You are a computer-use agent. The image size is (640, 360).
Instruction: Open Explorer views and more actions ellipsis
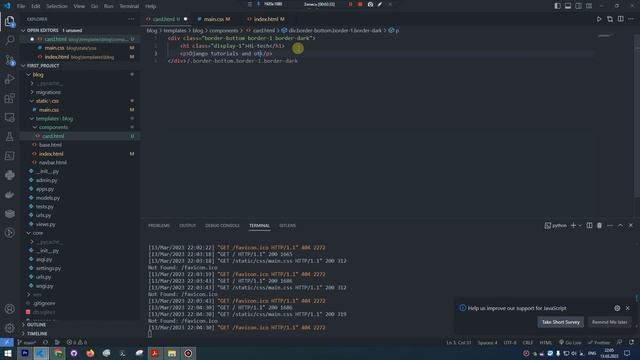pos(131,19)
